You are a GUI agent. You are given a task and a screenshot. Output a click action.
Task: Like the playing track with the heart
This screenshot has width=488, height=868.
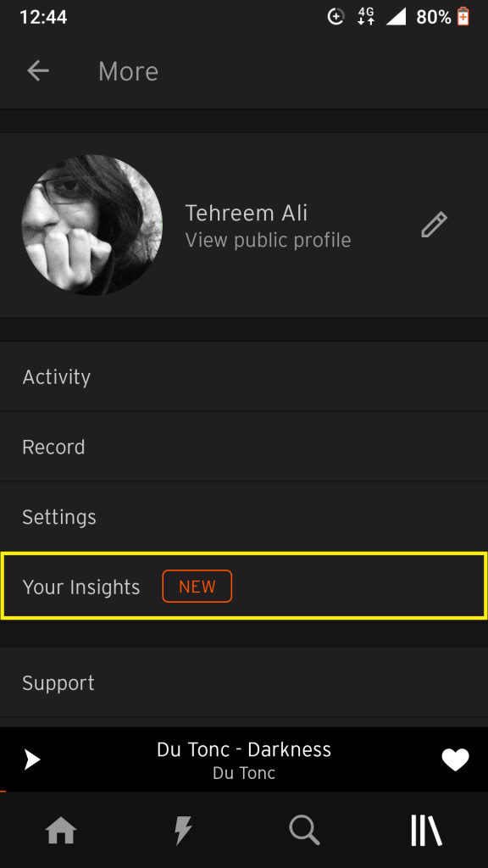(455, 759)
